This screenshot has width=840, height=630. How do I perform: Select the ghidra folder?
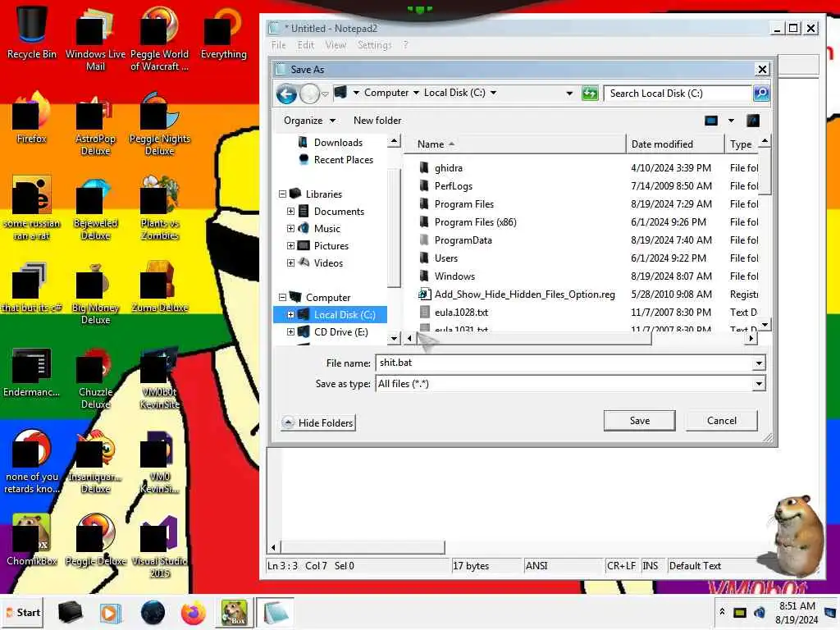point(449,168)
